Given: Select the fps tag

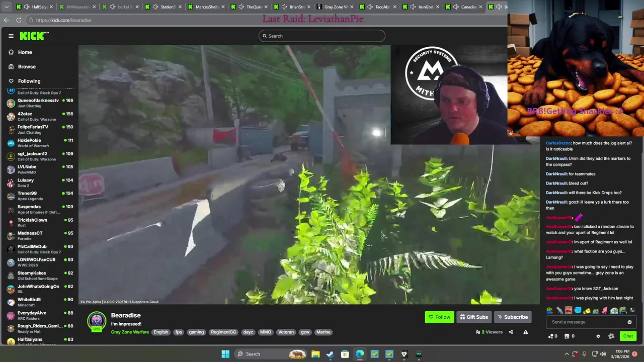Looking at the screenshot, I should point(179,332).
